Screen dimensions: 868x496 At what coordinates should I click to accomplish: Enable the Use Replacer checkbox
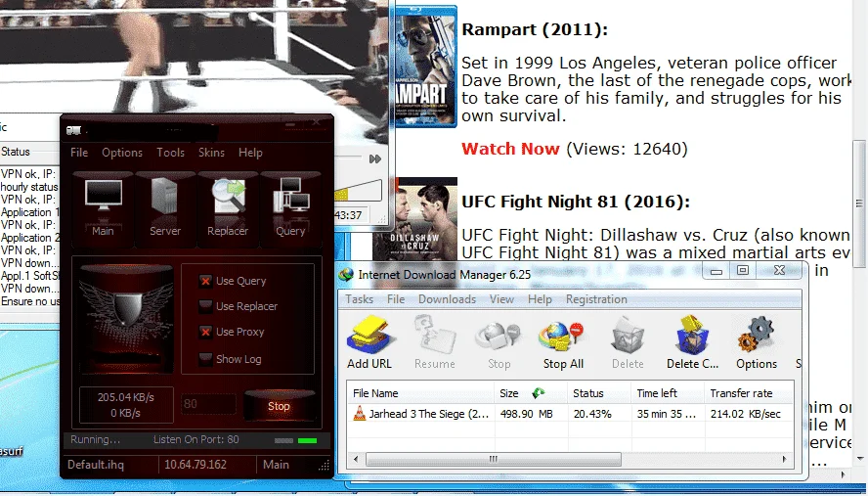[205, 306]
